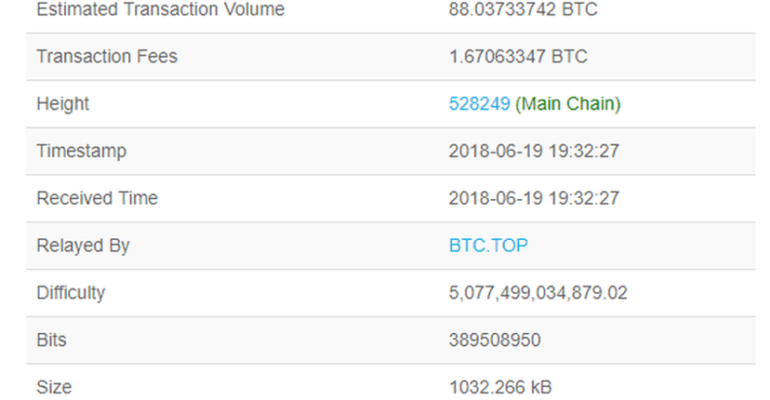
Task: Click the date value in the Timestamp row
Action: (x=534, y=151)
